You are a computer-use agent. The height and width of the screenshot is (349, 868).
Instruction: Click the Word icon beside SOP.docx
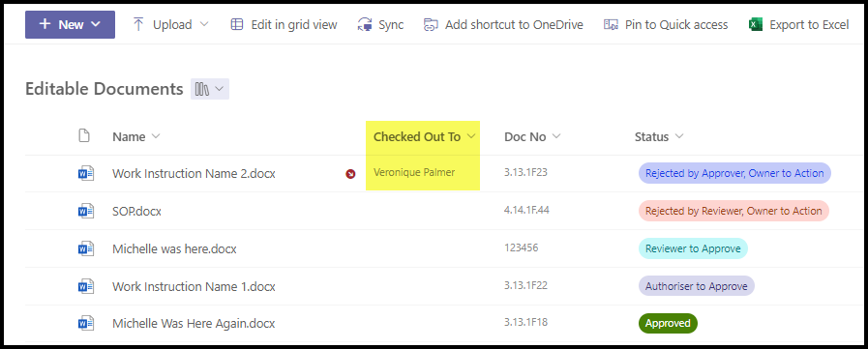click(86, 211)
